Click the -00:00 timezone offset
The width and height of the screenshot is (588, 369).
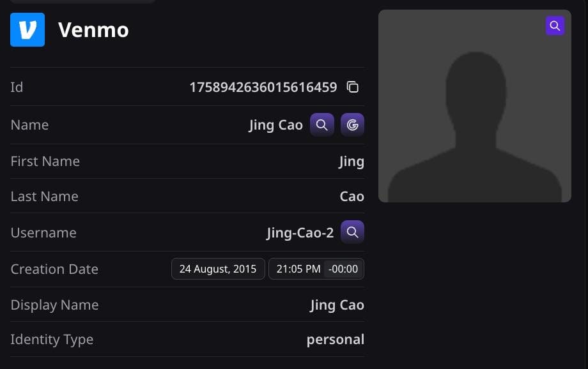pos(343,269)
